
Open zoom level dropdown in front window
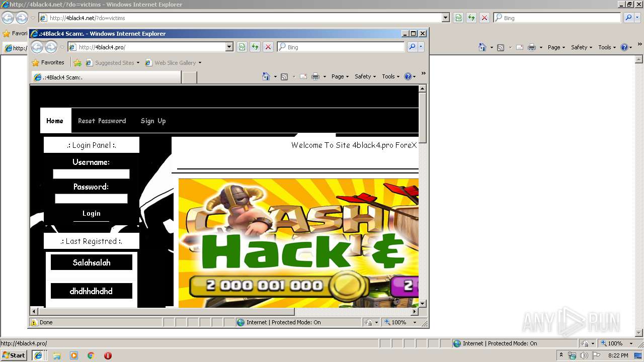pyautogui.click(x=415, y=322)
